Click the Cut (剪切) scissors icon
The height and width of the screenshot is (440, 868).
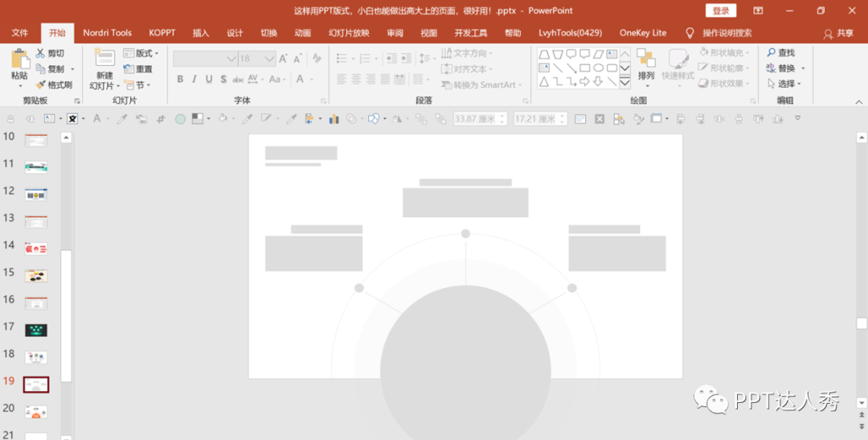tap(40, 53)
